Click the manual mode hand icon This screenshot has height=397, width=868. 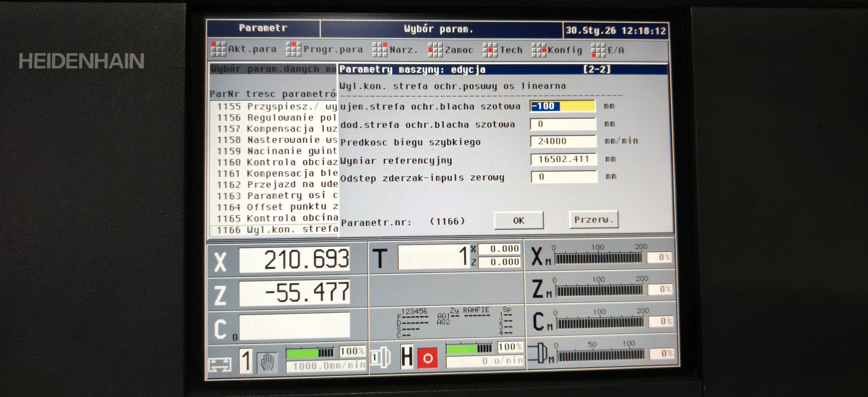pos(268,362)
